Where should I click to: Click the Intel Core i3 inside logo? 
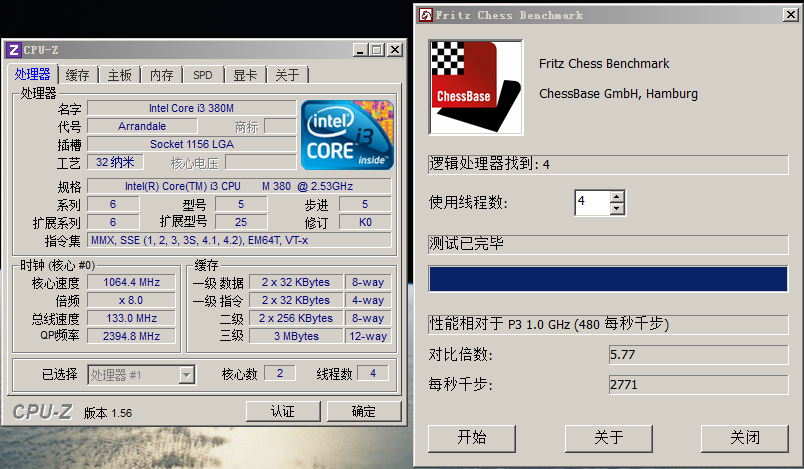(x=348, y=135)
